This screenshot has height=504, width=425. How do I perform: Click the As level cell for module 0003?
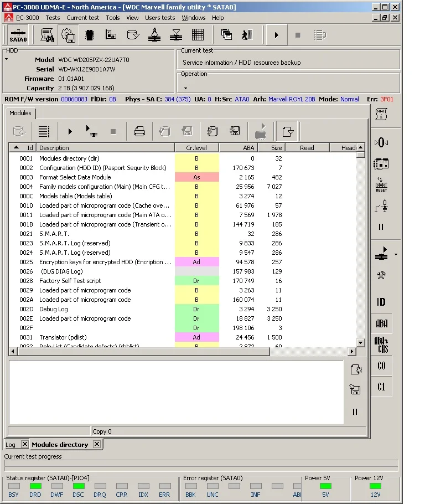(196, 177)
